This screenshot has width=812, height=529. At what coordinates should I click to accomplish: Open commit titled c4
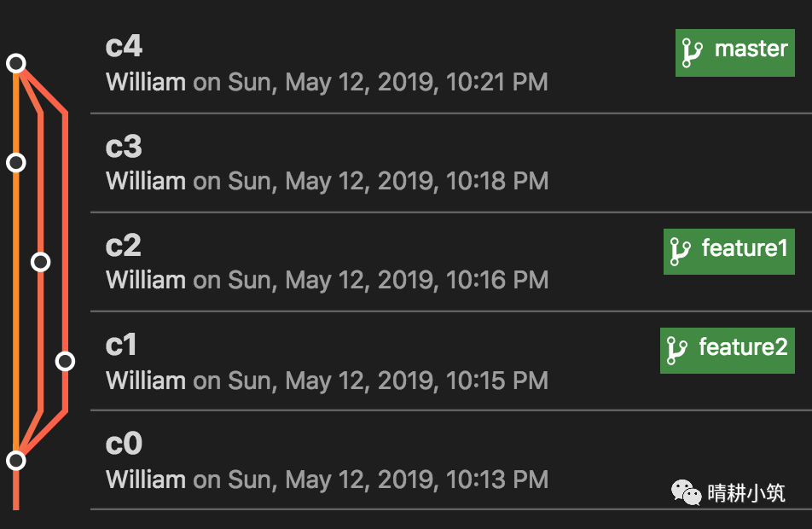(x=124, y=47)
